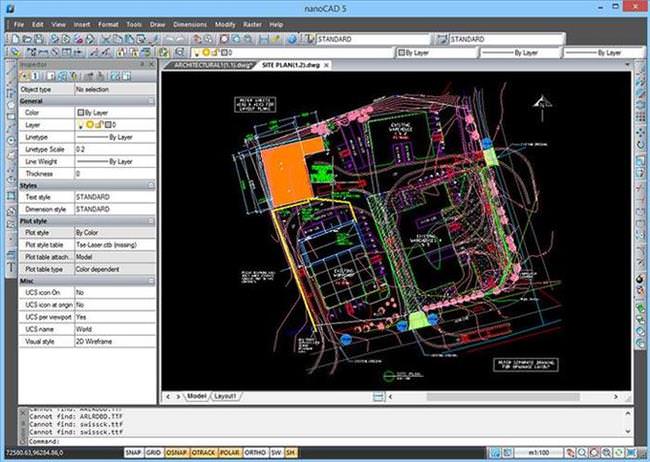Screen dimensions: 650x462
Task: Open the Draw menu
Action: (158, 24)
